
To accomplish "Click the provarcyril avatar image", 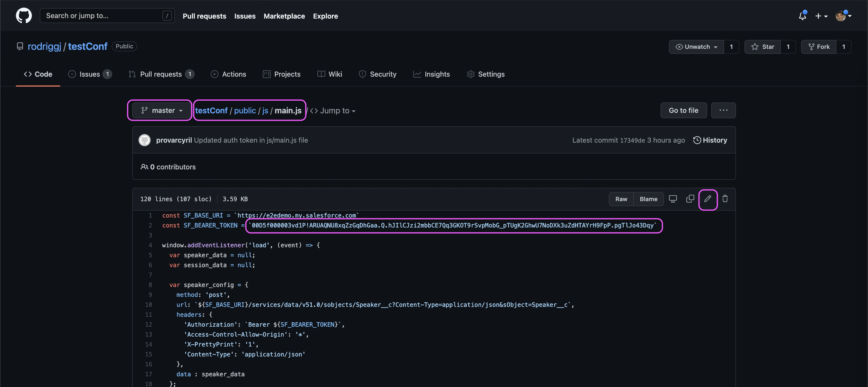I will [145, 140].
